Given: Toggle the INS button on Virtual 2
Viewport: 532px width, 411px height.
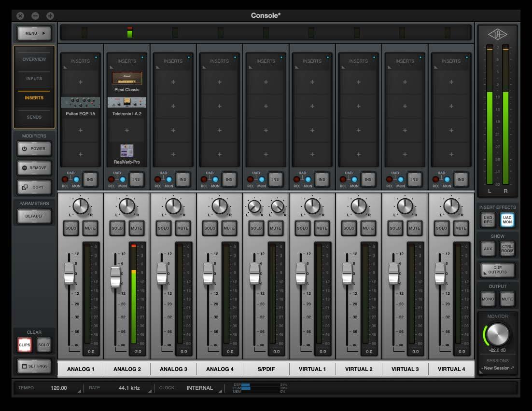Looking at the screenshot, I should tap(368, 179).
